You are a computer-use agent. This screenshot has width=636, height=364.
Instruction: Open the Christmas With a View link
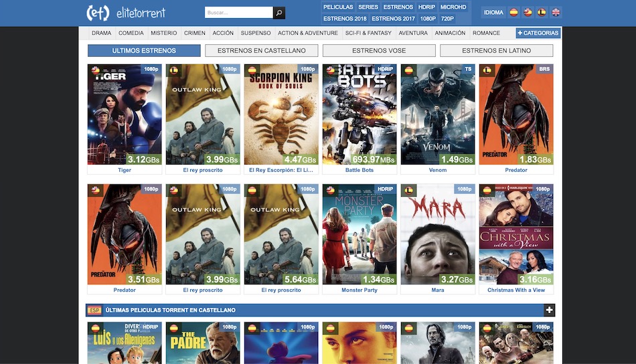(515, 290)
